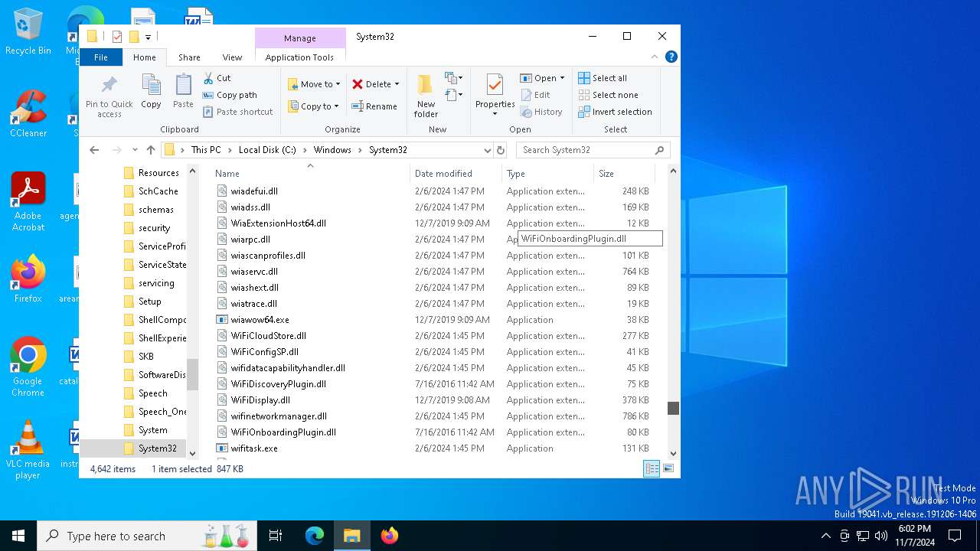The height and width of the screenshot is (551, 980).
Task: Go up one folder level
Action: click(x=150, y=150)
